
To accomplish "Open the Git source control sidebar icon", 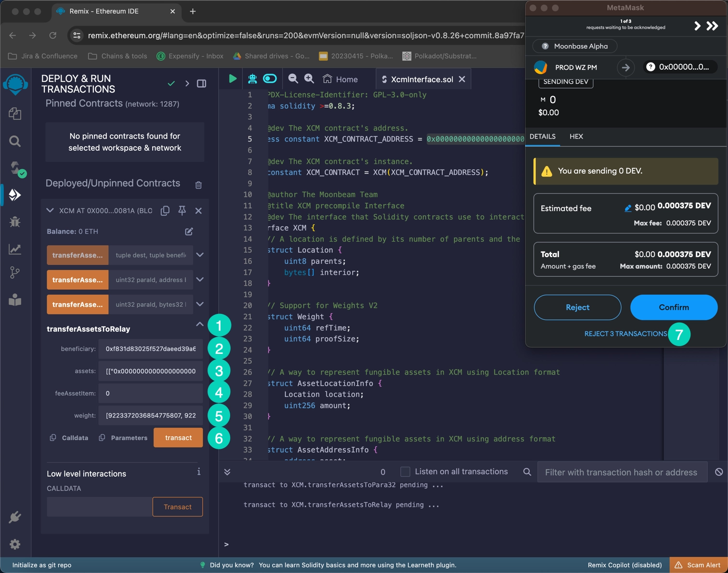I will point(15,273).
